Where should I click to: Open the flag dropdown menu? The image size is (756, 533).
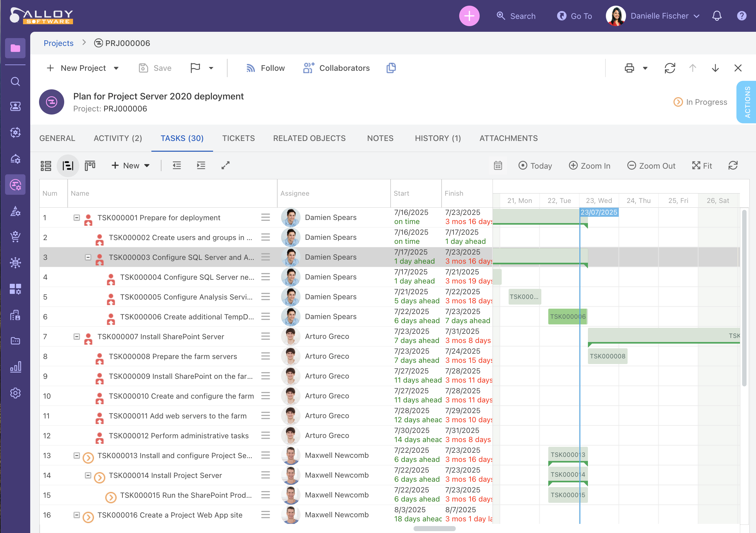tap(211, 68)
